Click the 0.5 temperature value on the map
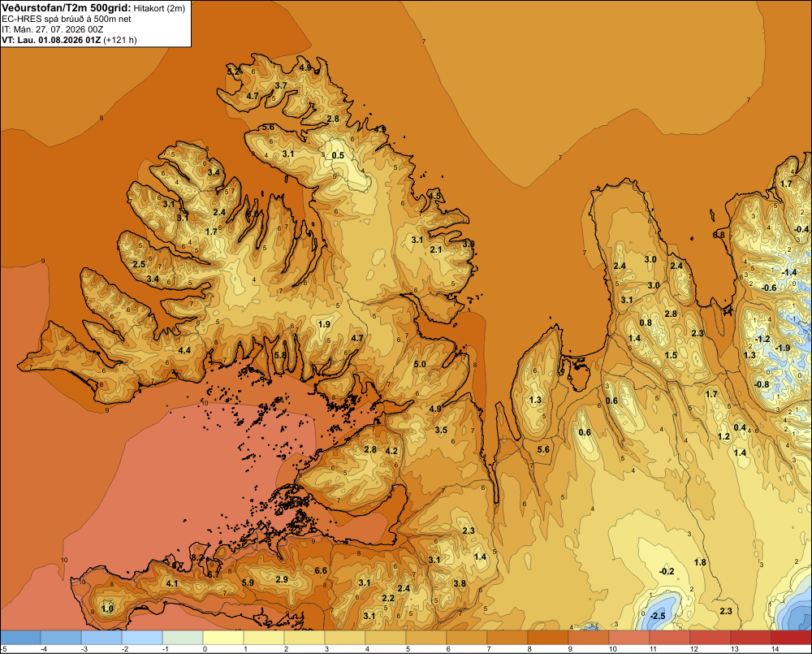Image resolution: width=812 pixels, height=654 pixels. tap(338, 155)
